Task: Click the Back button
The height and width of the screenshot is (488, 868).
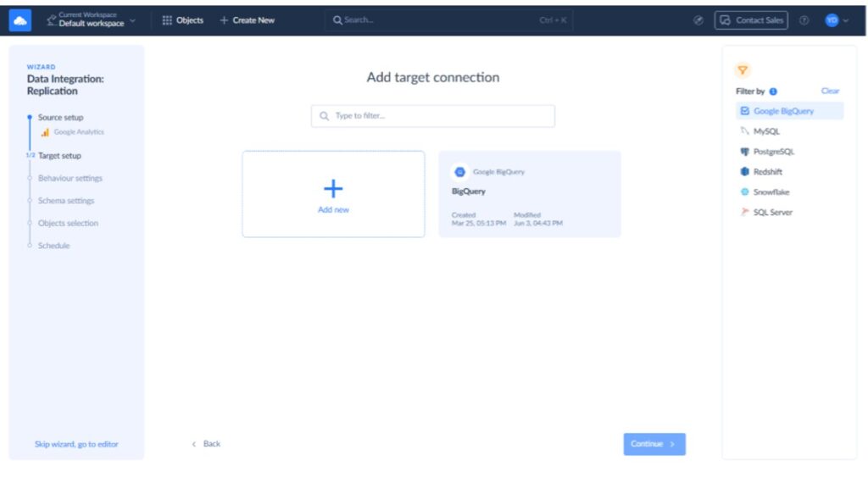Action: coord(206,444)
